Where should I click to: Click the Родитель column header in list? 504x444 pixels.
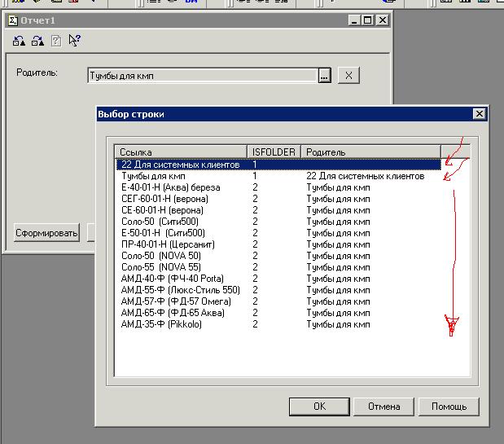pos(370,152)
